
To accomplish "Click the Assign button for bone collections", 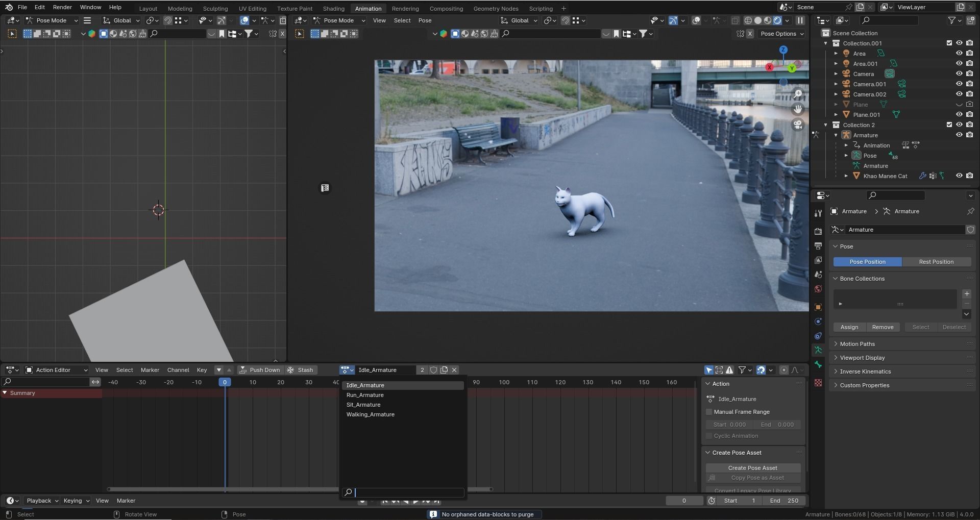I will tap(849, 327).
